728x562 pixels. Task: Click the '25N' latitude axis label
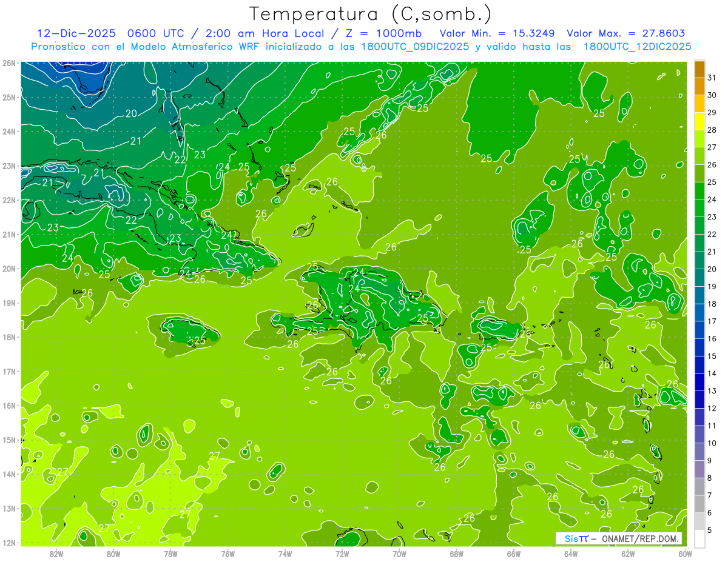(x=9, y=98)
